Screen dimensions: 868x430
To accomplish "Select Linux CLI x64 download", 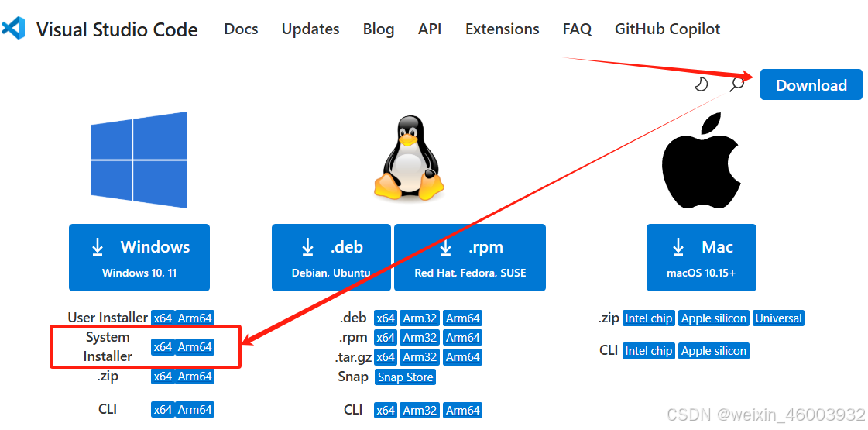I will pyautogui.click(x=386, y=410).
